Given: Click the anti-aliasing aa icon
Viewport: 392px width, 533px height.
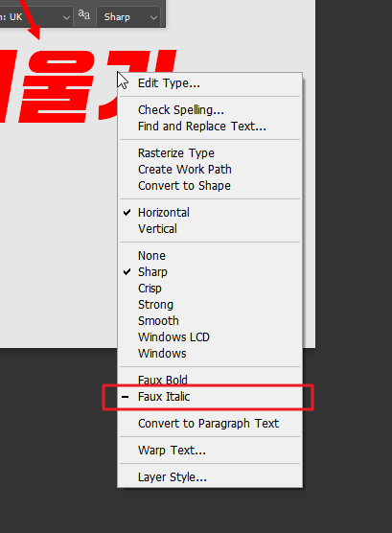Looking at the screenshot, I should click(x=84, y=15).
